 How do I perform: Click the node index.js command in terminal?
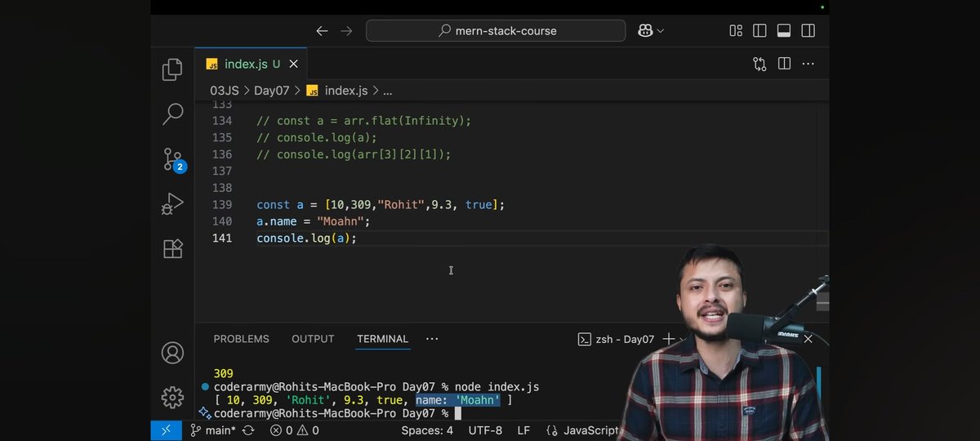point(497,387)
